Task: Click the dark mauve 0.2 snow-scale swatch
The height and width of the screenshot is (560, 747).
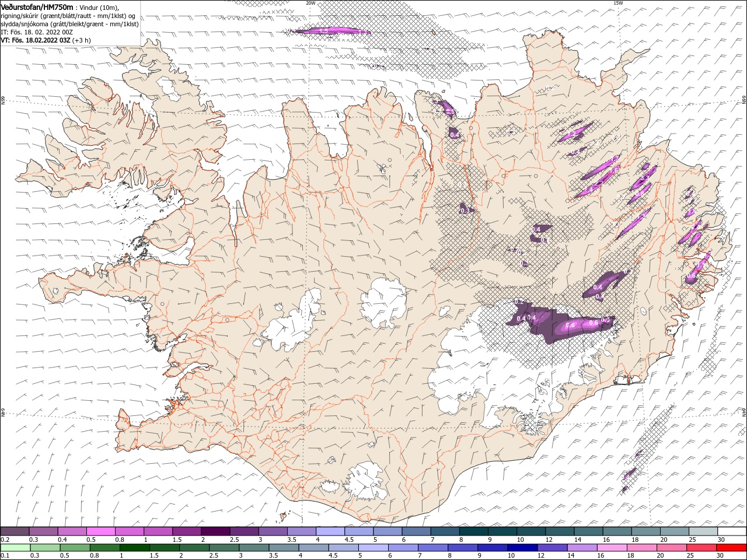Action: click(x=15, y=531)
